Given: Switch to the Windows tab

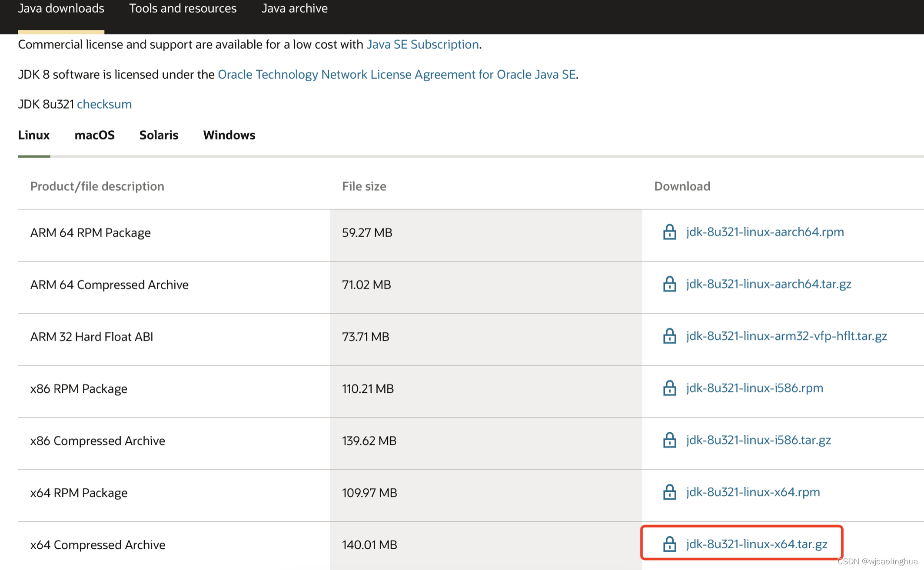Looking at the screenshot, I should [229, 135].
